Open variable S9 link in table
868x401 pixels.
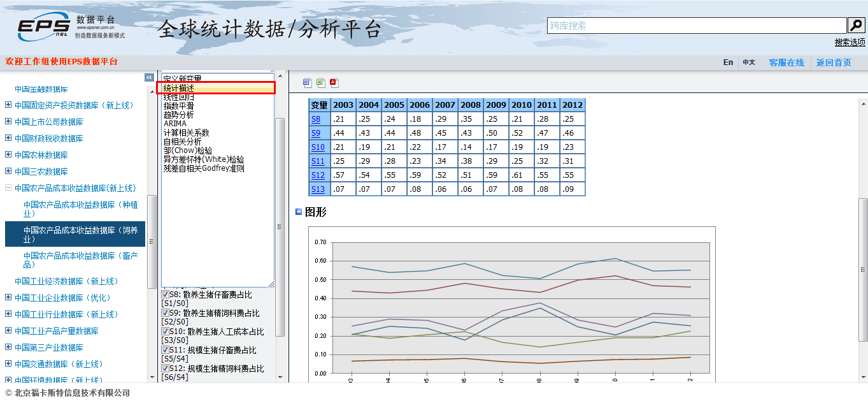point(316,133)
